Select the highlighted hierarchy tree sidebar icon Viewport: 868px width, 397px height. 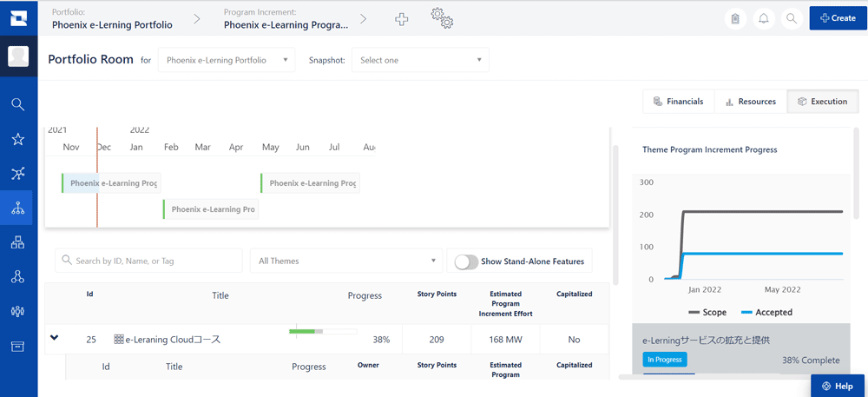(18, 208)
